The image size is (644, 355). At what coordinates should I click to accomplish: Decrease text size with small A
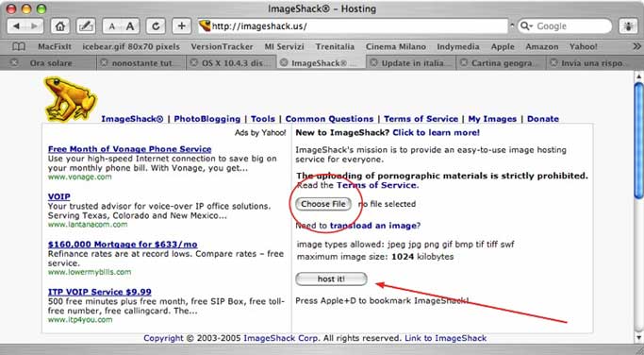point(111,26)
